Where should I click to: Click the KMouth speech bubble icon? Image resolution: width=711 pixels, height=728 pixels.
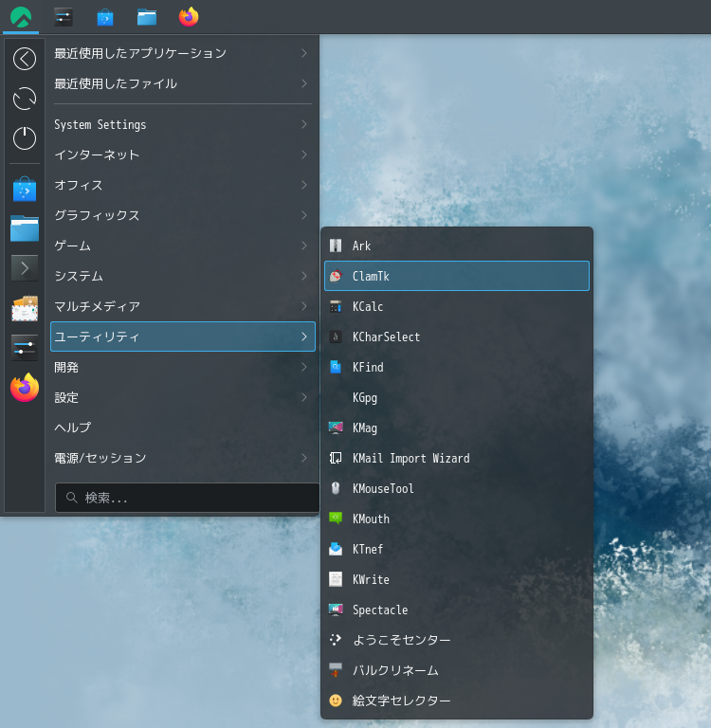click(x=336, y=519)
